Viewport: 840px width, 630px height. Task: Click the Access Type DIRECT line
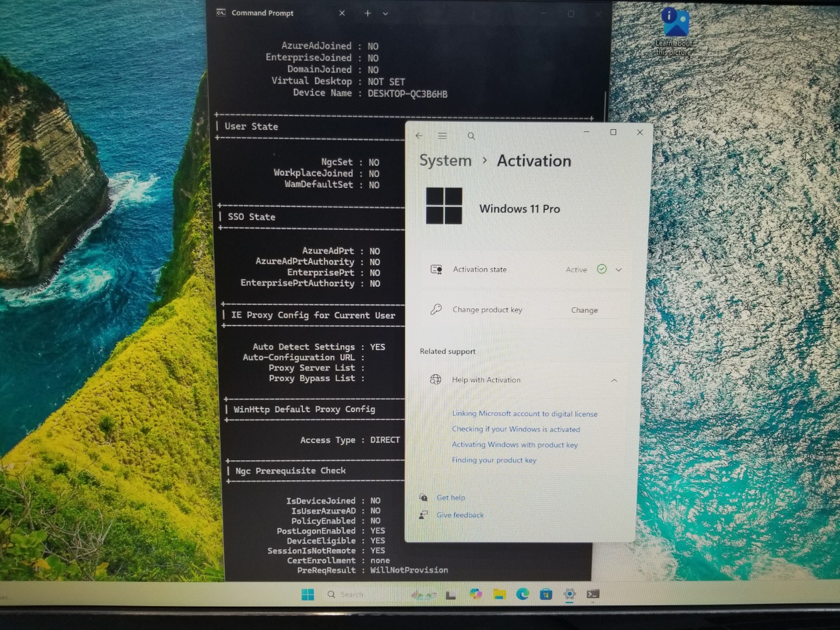pyautogui.click(x=350, y=440)
